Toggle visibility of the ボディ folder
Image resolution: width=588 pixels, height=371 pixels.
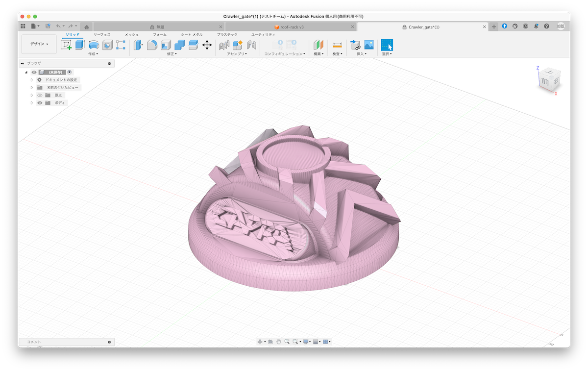tap(40, 103)
